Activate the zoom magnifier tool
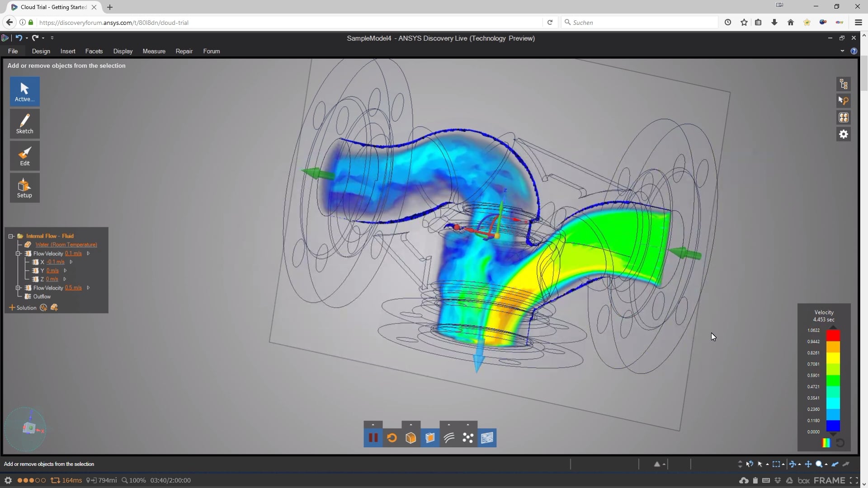 point(819,464)
